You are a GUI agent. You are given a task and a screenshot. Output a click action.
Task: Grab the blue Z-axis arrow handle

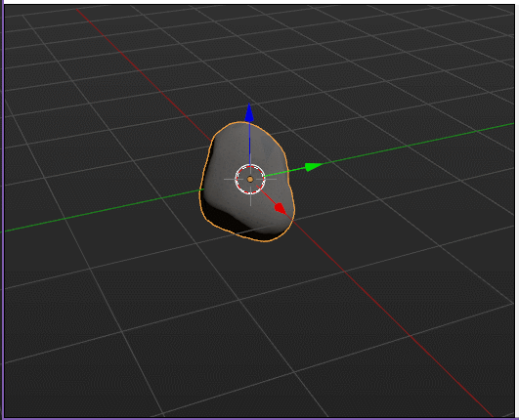pos(249,112)
